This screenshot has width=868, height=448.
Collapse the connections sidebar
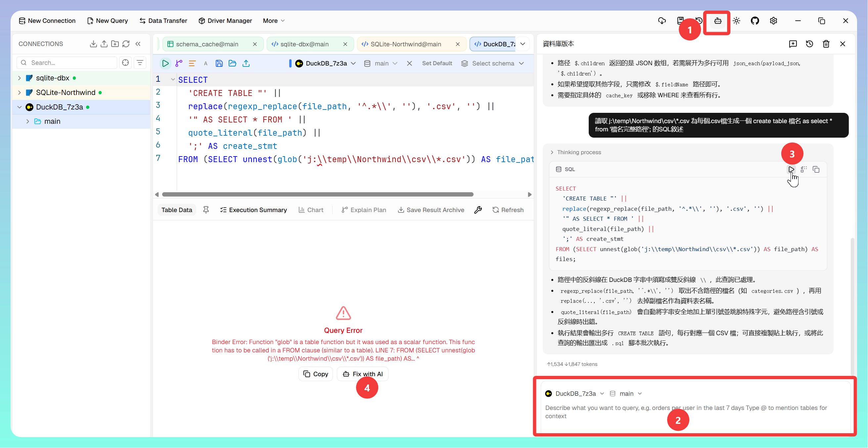[x=138, y=44]
